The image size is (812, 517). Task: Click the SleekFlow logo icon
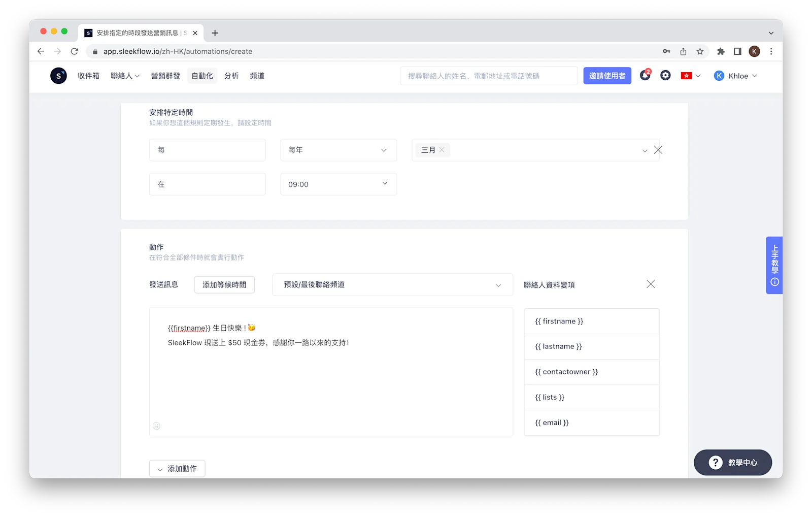click(x=58, y=76)
